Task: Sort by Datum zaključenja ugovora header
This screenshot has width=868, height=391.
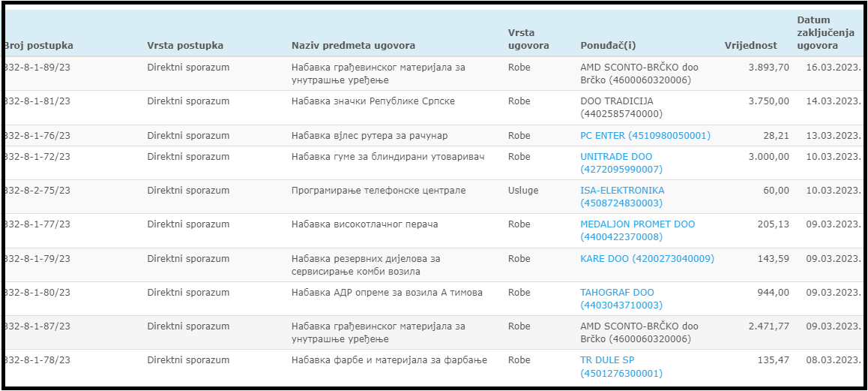Action: tap(821, 33)
